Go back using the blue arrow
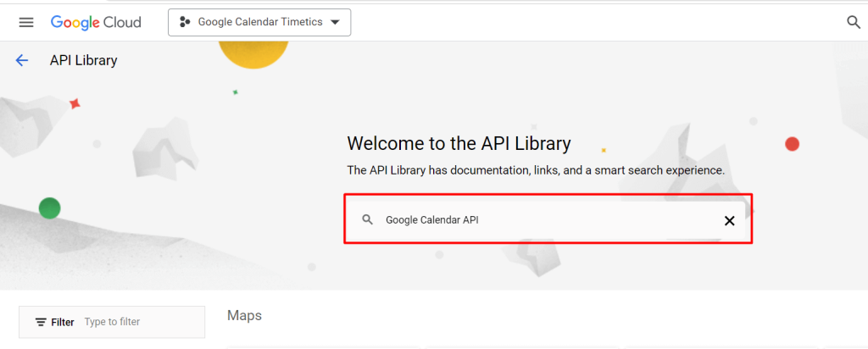This screenshot has height=349, width=868. pyautogui.click(x=21, y=60)
